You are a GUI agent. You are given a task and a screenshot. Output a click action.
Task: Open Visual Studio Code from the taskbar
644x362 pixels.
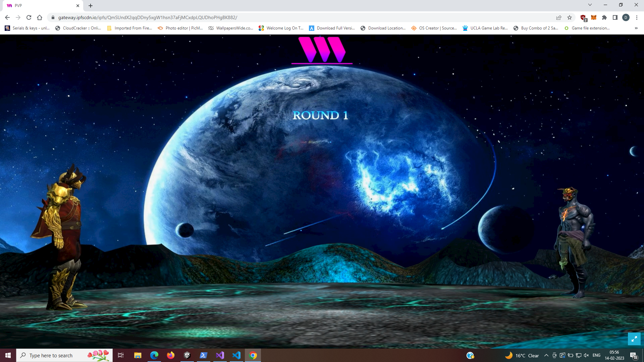(236, 355)
